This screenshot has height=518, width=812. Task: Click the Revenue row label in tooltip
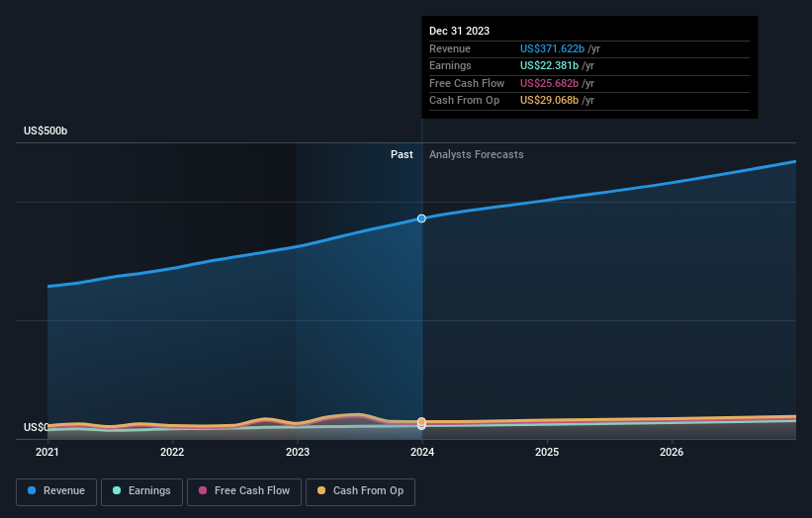pos(450,48)
